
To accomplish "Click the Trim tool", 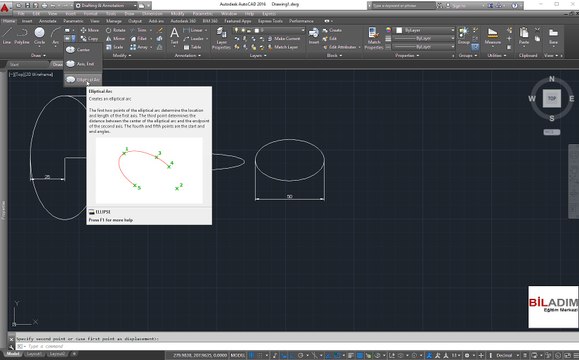I will pyautogui.click(x=138, y=30).
